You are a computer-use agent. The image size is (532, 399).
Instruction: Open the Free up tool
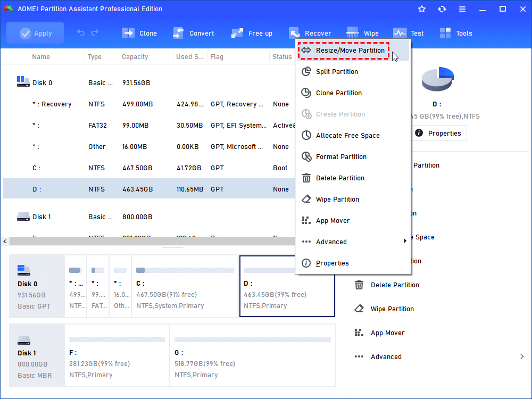click(252, 33)
